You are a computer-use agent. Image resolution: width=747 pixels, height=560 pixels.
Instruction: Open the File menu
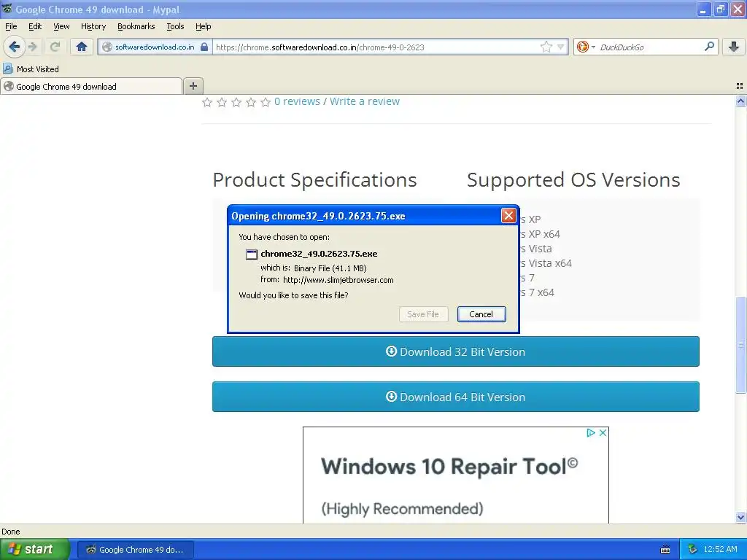11,26
